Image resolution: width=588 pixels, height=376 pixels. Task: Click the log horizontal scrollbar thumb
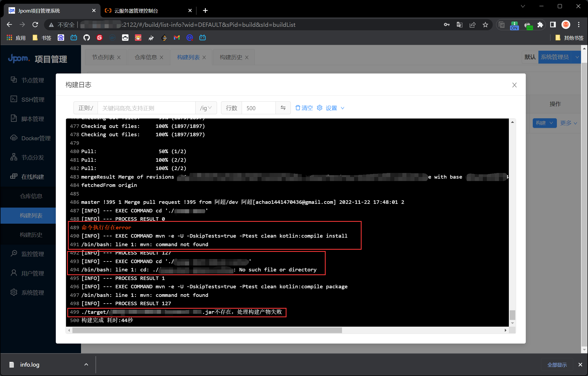(207, 330)
